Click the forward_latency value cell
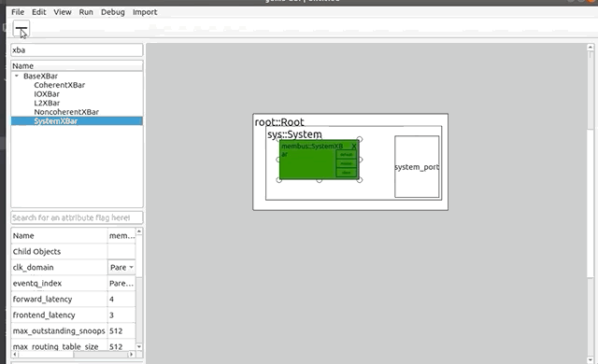 click(121, 300)
